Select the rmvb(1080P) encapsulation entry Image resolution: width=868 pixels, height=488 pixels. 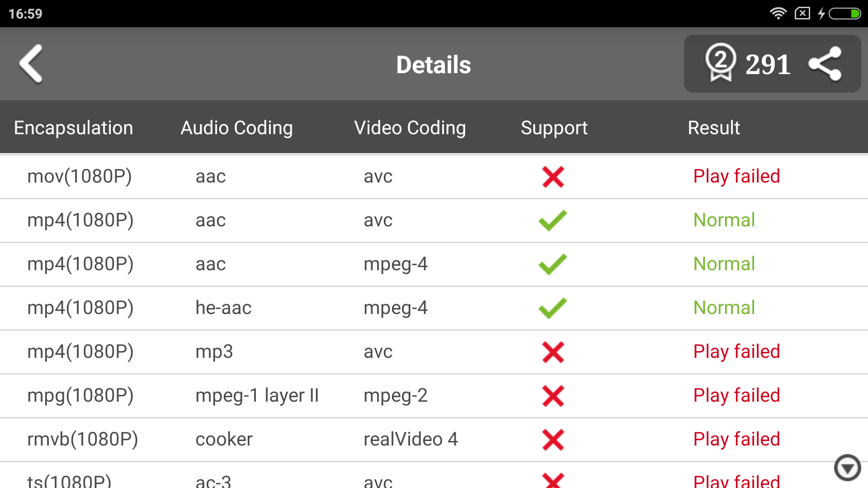(82, 439)
